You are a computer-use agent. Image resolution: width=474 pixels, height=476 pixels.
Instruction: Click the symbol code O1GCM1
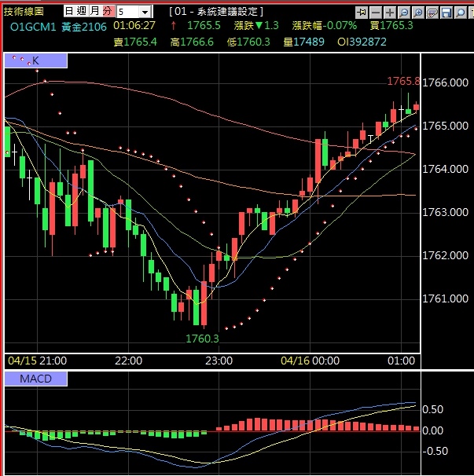coord(33,27)
